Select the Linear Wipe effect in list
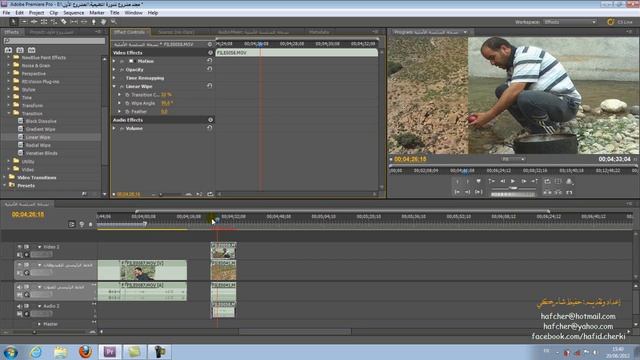Screen dimensions: 640x360 [38, 137]
